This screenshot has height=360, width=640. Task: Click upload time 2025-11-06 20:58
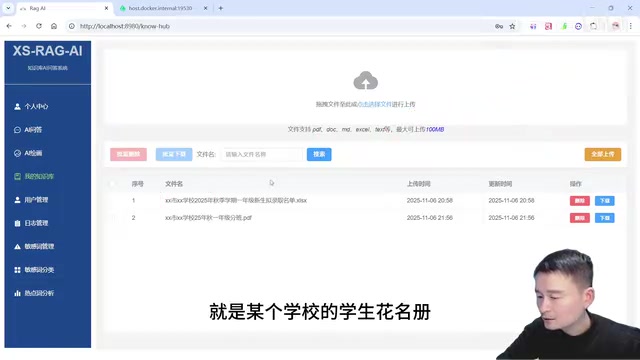(429, 200)
